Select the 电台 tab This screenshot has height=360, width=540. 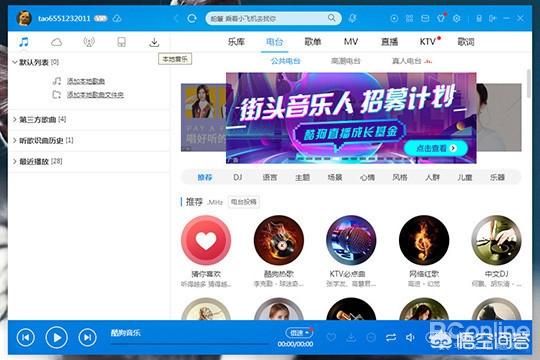tap(274, 42)
